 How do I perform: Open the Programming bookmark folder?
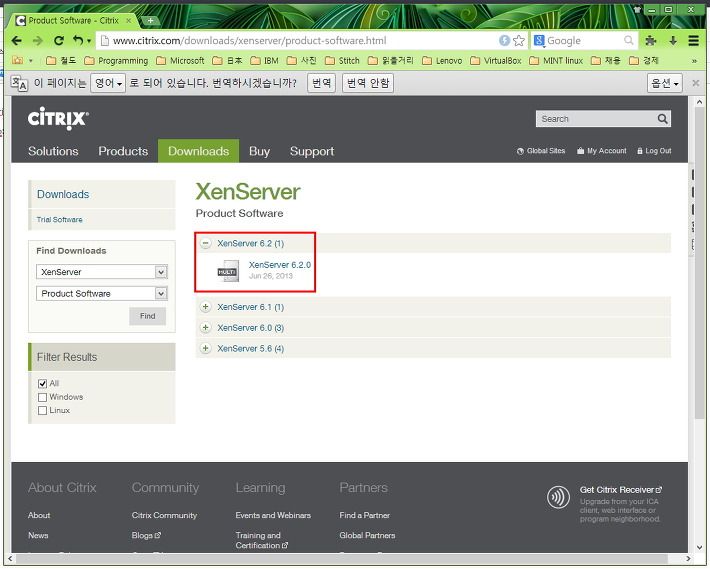[x=116, y=61]
